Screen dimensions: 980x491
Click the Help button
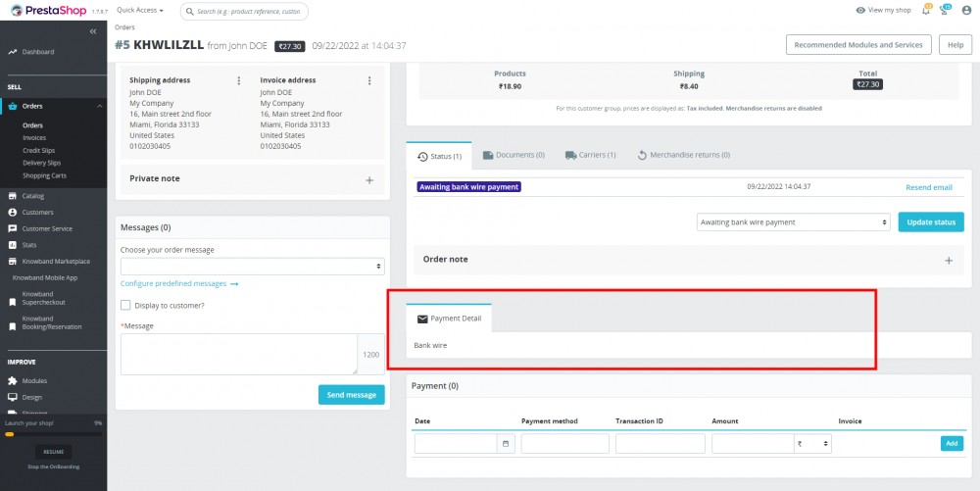[x=955, y=45]
